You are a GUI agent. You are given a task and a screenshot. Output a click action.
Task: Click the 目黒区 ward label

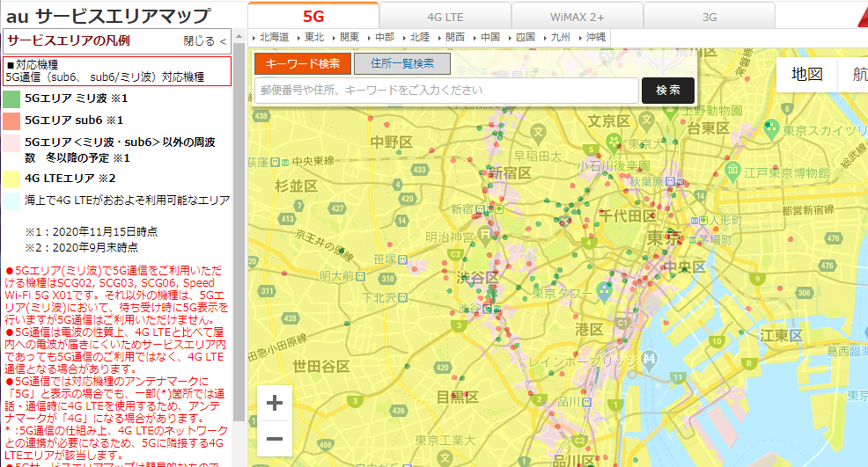coord(457,398)
